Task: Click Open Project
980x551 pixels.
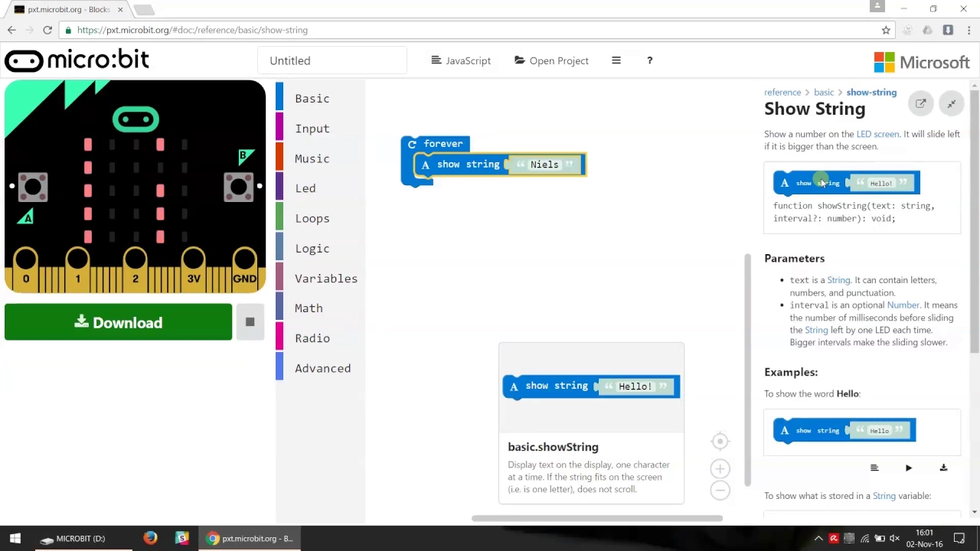Action: (x=551, y=60)
